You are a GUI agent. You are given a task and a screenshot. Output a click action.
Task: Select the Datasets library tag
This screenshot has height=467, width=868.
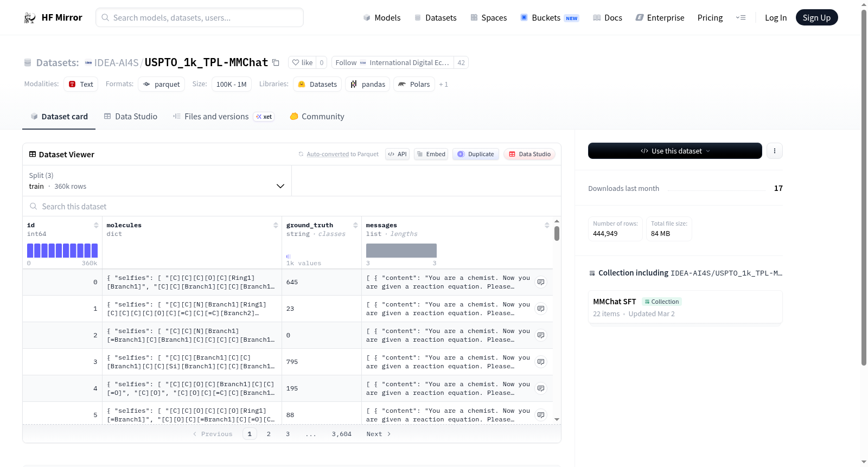[x=317, y=84]
